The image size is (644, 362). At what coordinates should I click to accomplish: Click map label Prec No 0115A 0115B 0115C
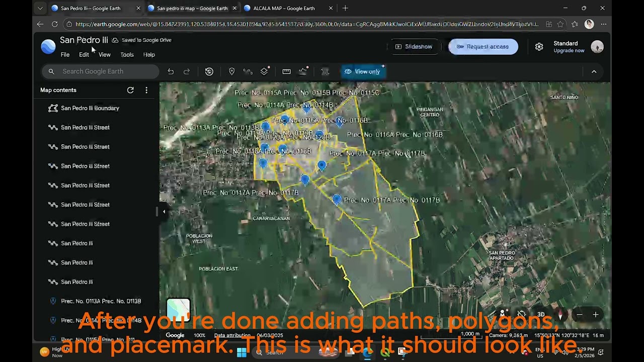[307, 93]
